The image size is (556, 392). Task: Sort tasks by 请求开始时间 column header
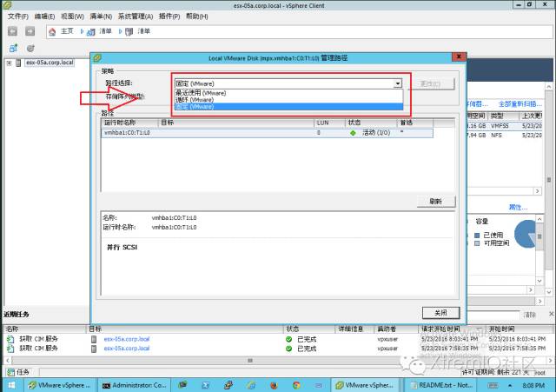(452, 329)
